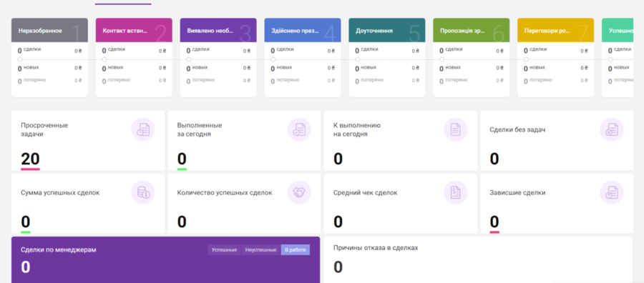Open the Контакт встан... stage header
Image resolution: width=644 pixels, height=283 pixels.
point(134,30)
